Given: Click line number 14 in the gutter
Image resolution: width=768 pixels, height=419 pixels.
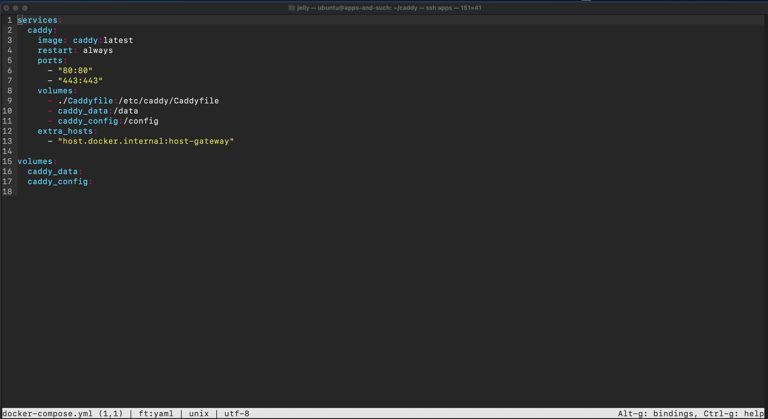Looking at the screenshot, I should 7,151.
